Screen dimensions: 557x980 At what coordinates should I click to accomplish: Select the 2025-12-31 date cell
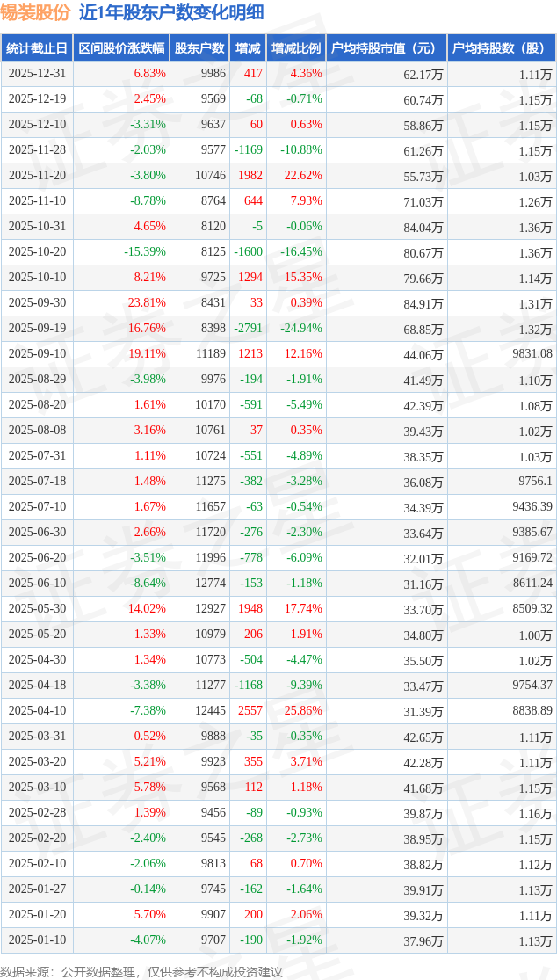(37, 74)
